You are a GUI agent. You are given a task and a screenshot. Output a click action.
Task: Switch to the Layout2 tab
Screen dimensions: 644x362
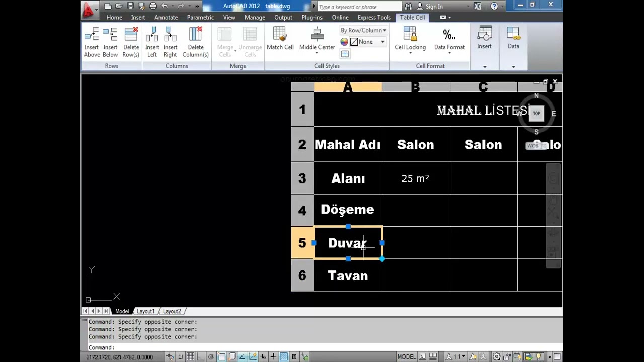click(x=172, y=311)
